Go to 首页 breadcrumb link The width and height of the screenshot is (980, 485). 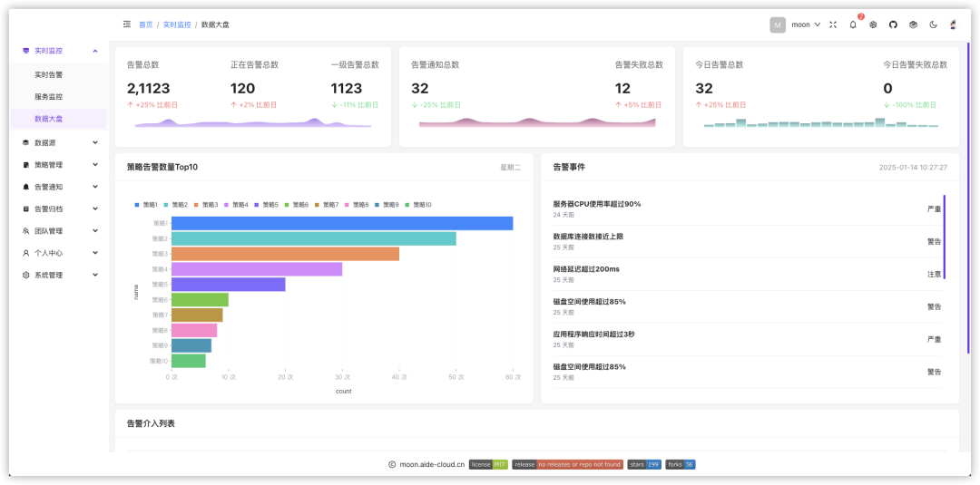click(145, 25)
